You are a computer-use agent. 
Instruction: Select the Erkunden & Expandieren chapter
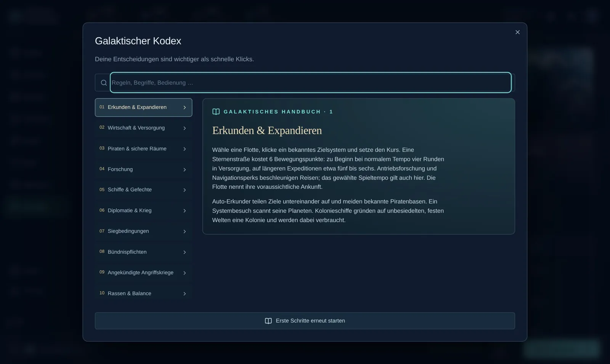click(143, 107)
